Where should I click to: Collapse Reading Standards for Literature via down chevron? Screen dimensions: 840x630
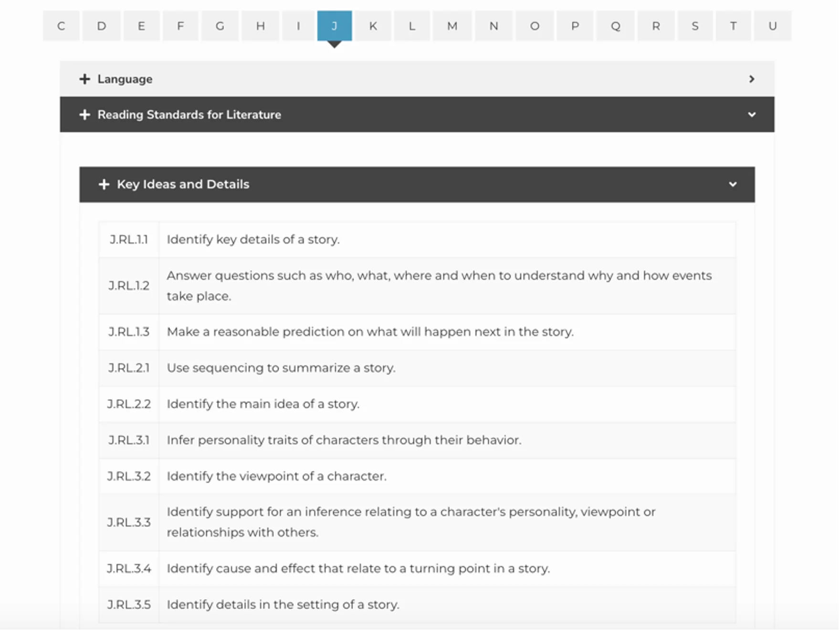(752, 115)
